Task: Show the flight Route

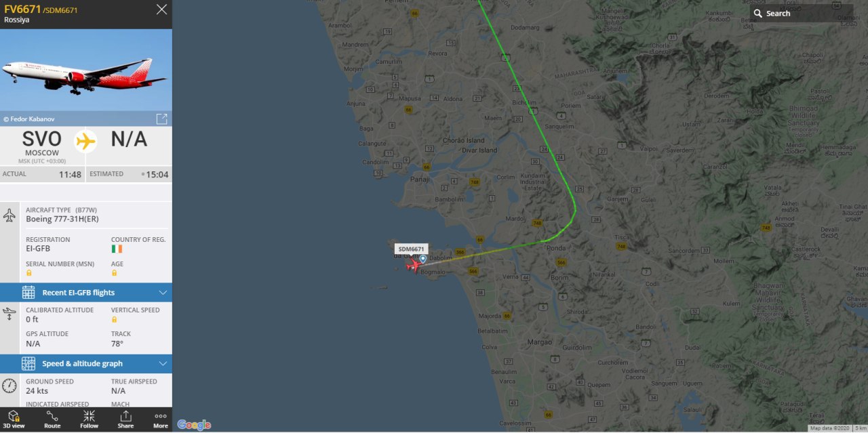Action: 52,419
